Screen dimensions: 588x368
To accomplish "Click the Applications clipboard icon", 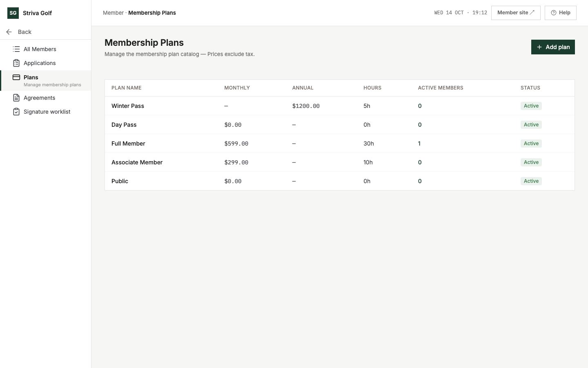I will point(16,63).
